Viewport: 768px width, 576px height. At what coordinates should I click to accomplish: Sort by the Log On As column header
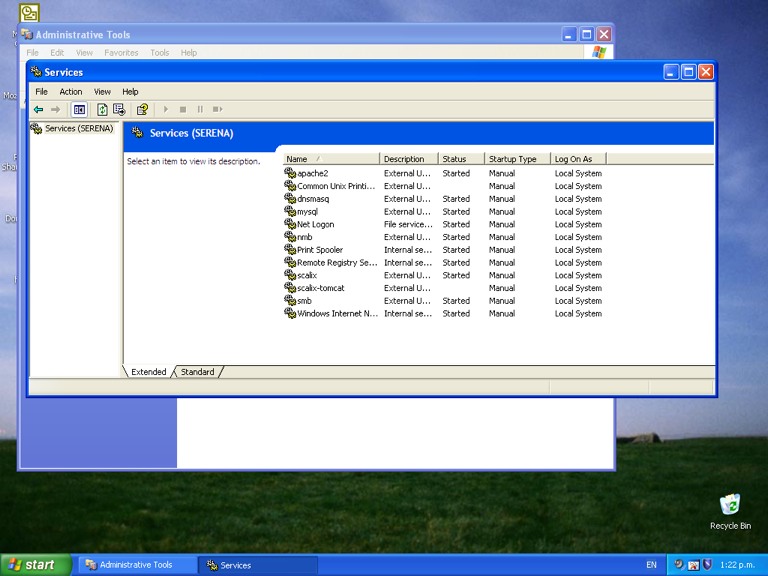click(578, 159)
